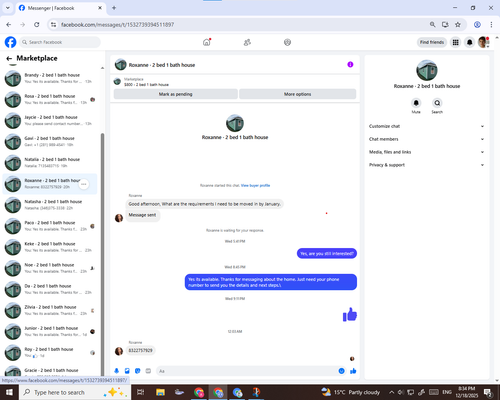This screenshot has width=500, height=400.
Task: Open Junior's 2 bed 1 bath house chat
Action: tap(50, 331)
